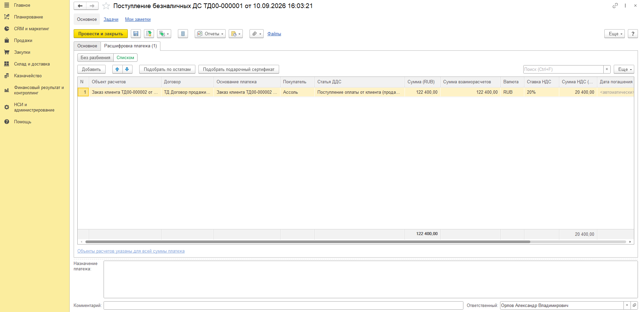Screen dimensions: 644x312
Task: Click the get link chain icon
Action: [615, 6]
